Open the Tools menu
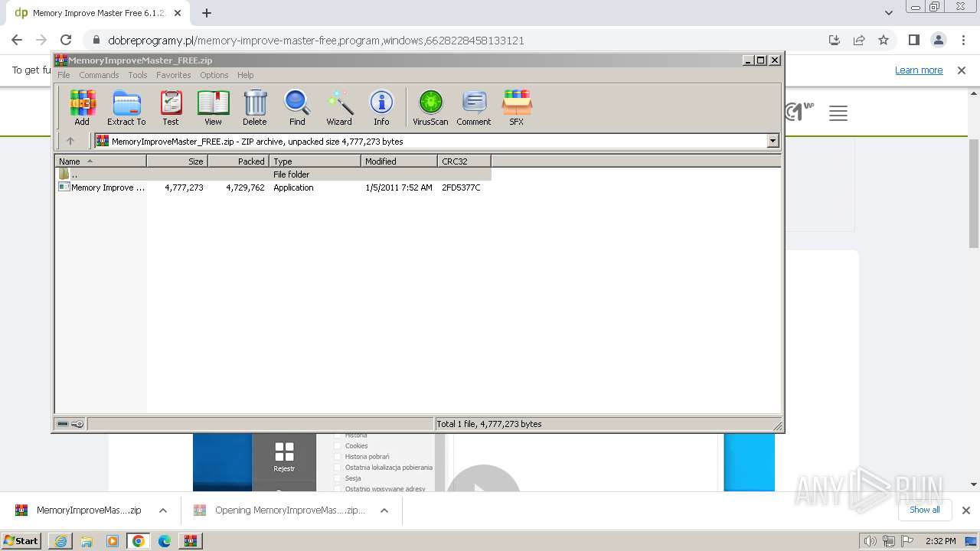 point(138,75)
